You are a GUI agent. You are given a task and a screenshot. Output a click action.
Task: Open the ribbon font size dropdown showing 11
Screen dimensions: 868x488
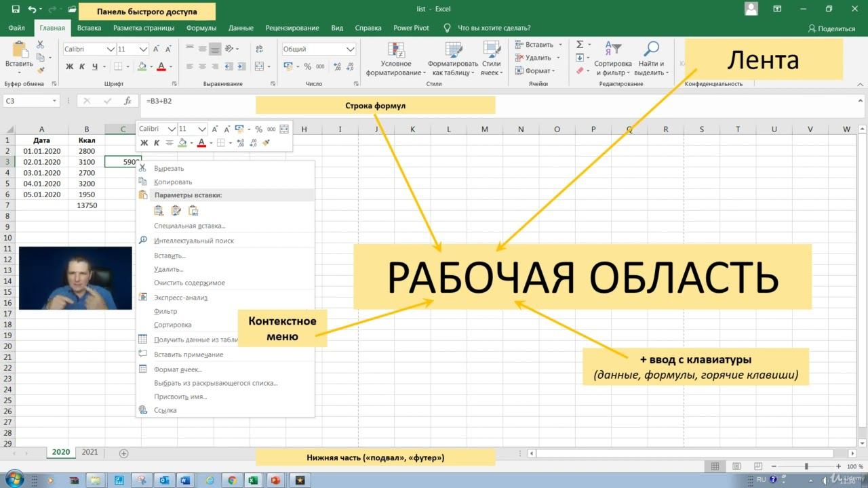pos(143,49)
